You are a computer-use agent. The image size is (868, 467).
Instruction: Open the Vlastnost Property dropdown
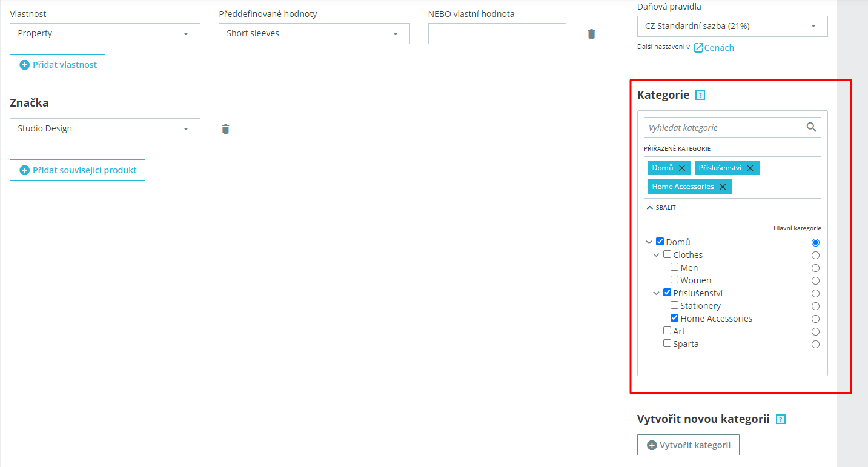pos(105,34)
